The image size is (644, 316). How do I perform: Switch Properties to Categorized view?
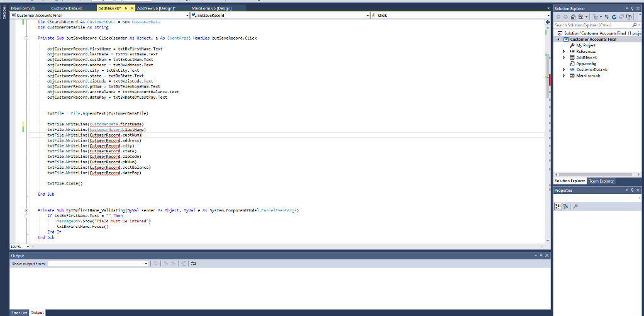pos(558,206)
